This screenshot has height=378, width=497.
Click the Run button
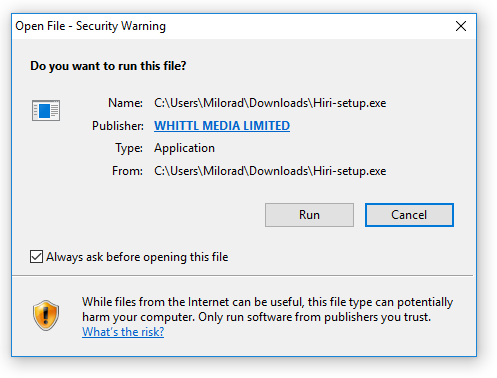click(x=309, y=215)
